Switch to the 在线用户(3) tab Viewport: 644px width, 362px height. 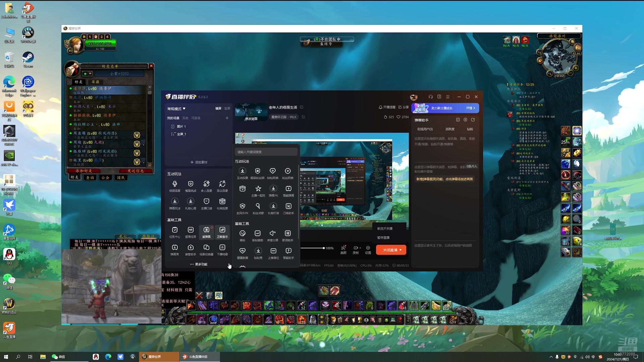pos(425,129)
